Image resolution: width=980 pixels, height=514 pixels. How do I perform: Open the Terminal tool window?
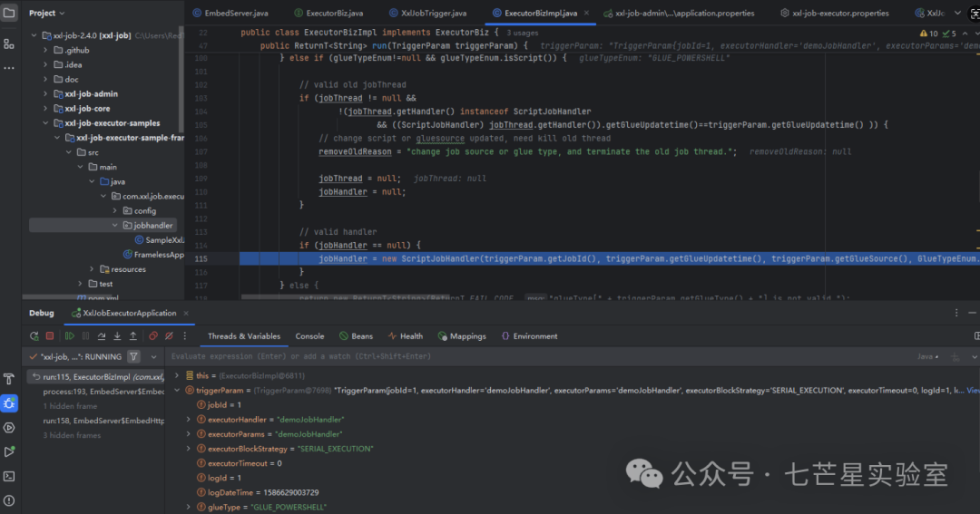[x=9, y=477]
